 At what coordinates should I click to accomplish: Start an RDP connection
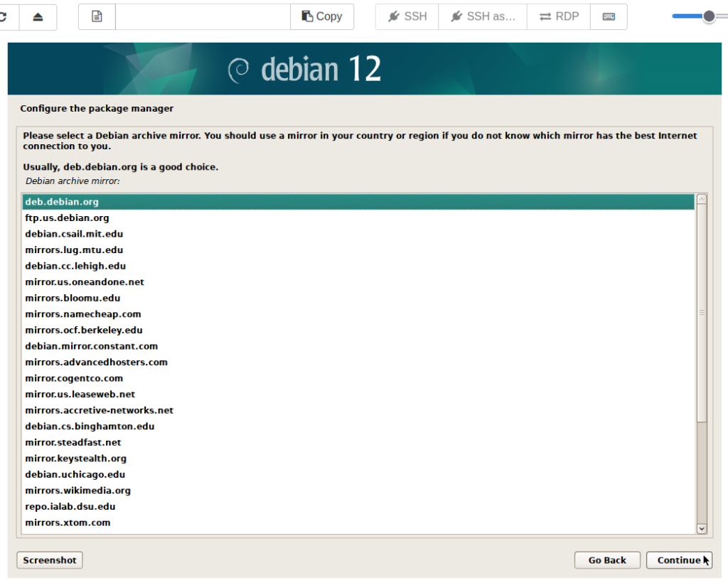coord(559,16)
